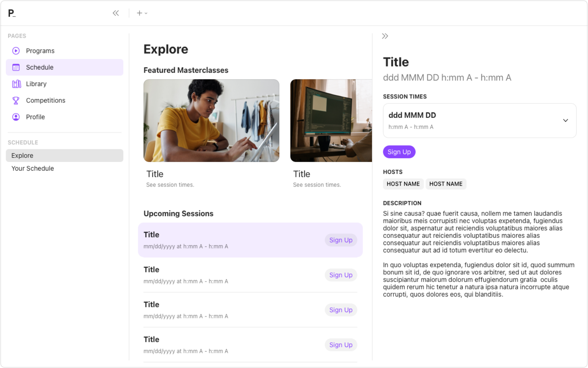Click SESSION TIMES label

pos(405,97)
